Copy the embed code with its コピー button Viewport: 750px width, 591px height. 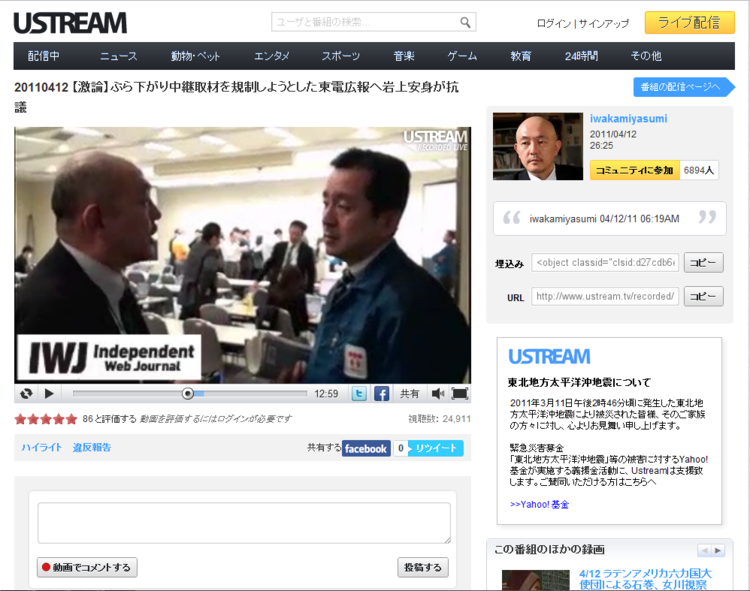coord(704,263)
